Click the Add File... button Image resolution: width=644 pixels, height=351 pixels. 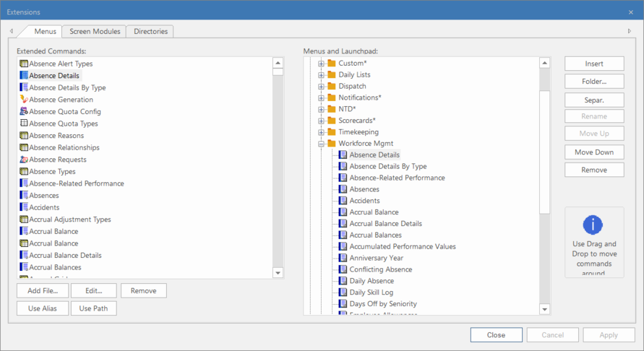(43, 290)
